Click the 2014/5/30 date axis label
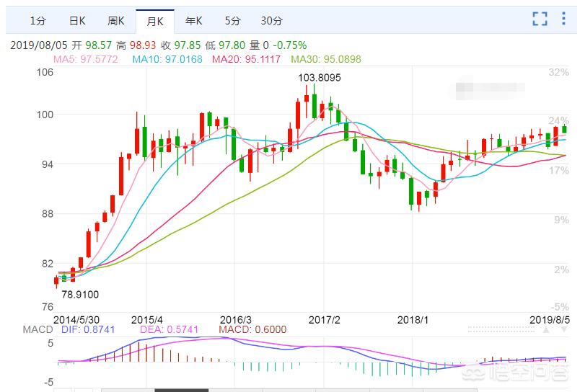The width and height of the screenshot is (580, 392). pos(76,320)
